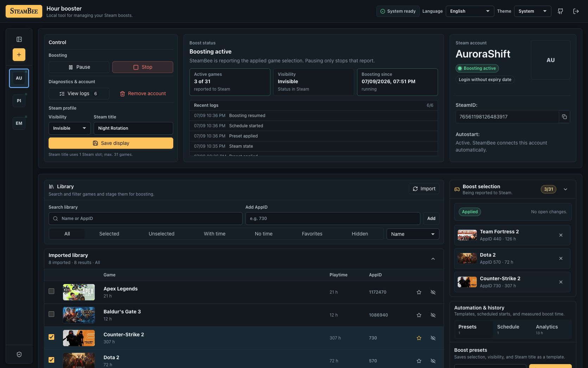Click the shield icon at sidebar bottom
The image size is (588, 368).
pyautogui.click(x=19, y=354)
